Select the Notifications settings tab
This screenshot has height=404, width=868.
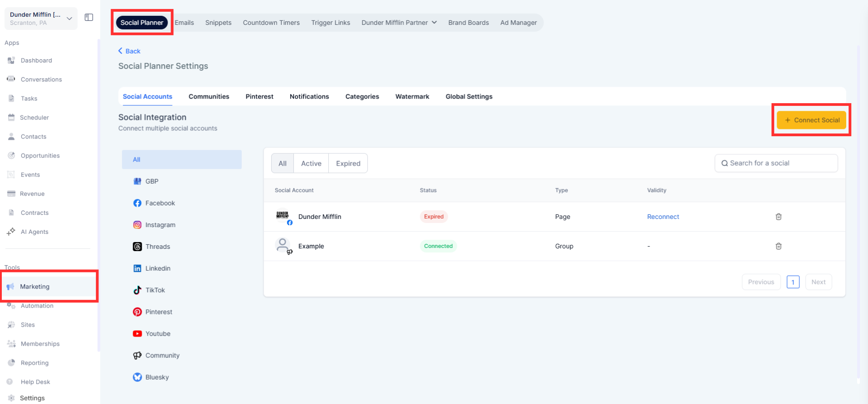pyautogui.click(x=309, y=96)
